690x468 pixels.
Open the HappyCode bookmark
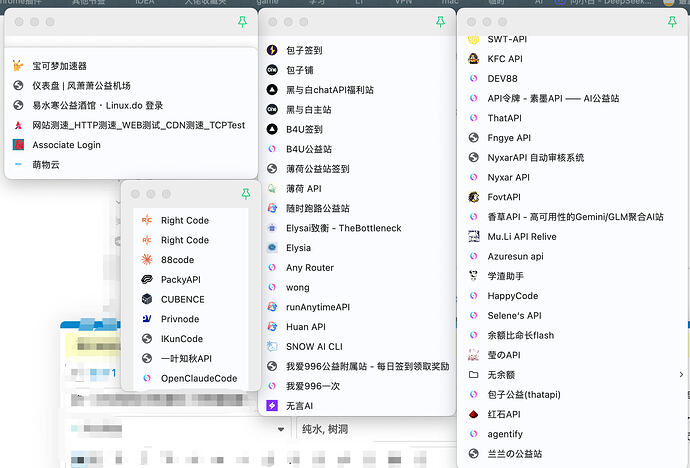click(x=513, y=296)
